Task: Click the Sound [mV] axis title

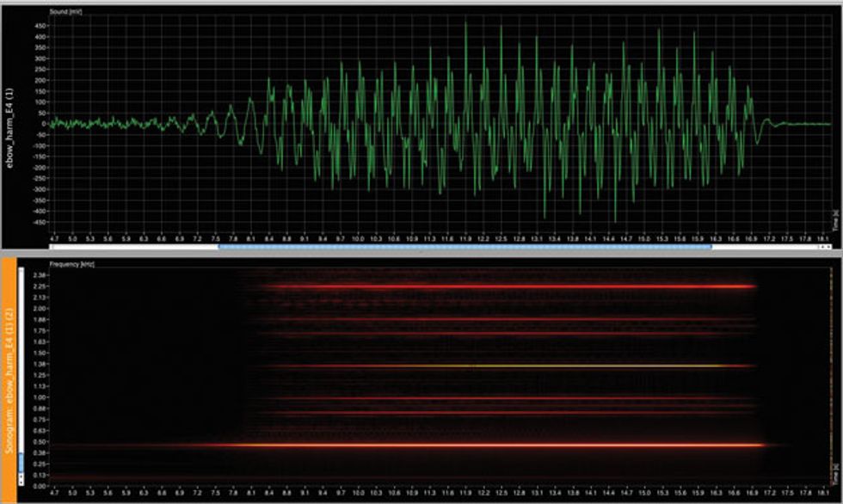Action: [x=65, y=12]
